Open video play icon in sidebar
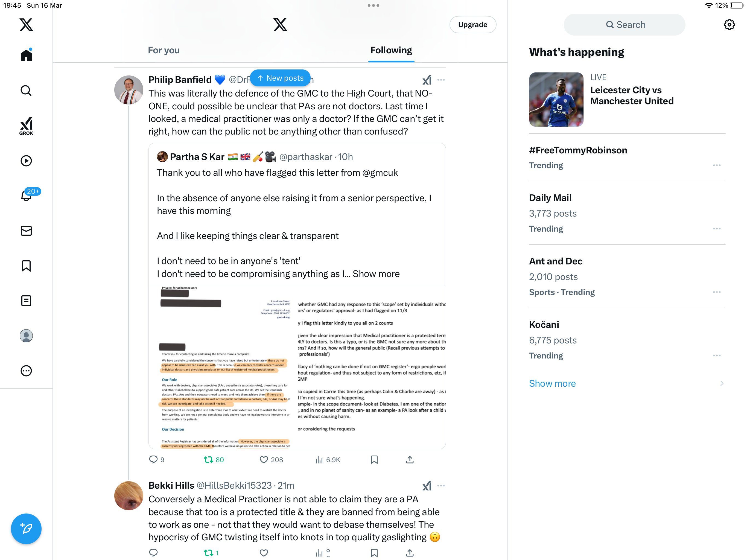747x560 pixels. pyautogui.click(x=26, y=161)
